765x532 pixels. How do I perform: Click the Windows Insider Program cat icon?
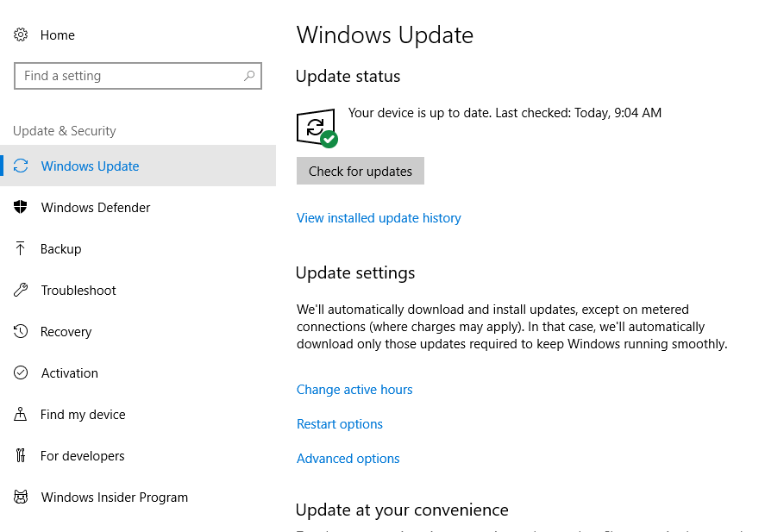pyautogui.click(x=21, y=497)
